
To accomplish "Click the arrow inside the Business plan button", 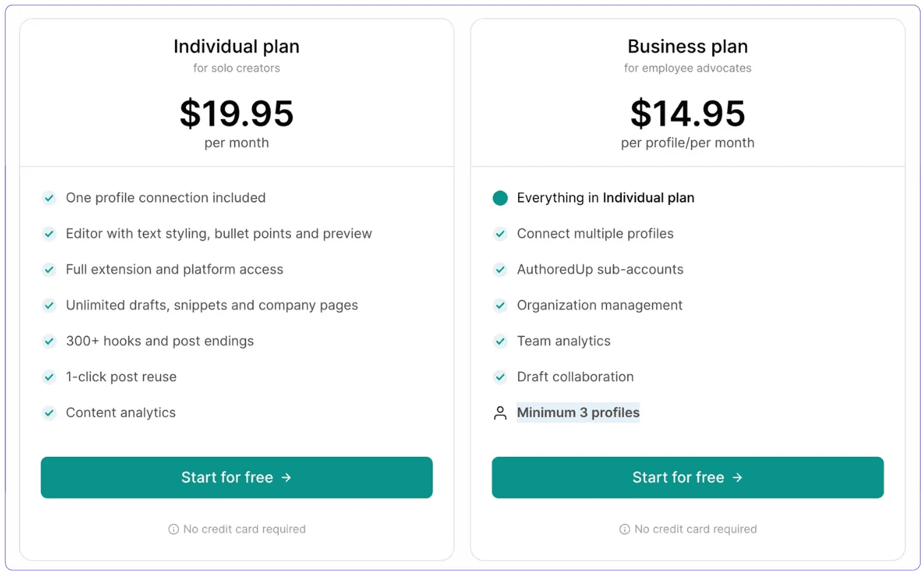I will click(x=738, y=477).
